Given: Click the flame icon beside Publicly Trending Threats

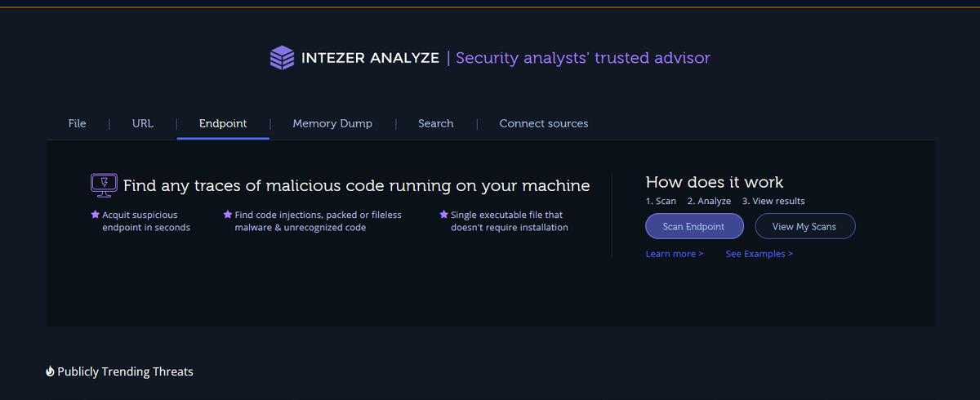Looking at the screenshot, I should 50,371.
